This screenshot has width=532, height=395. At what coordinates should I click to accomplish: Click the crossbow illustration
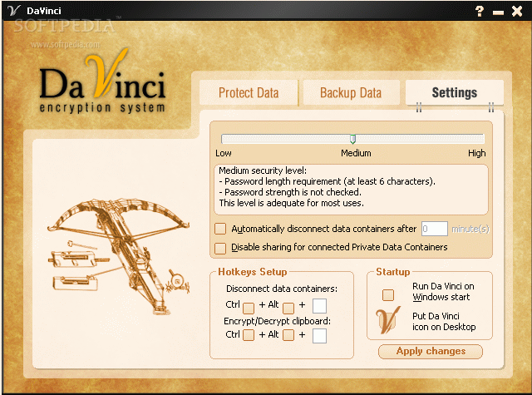point(118,257)
